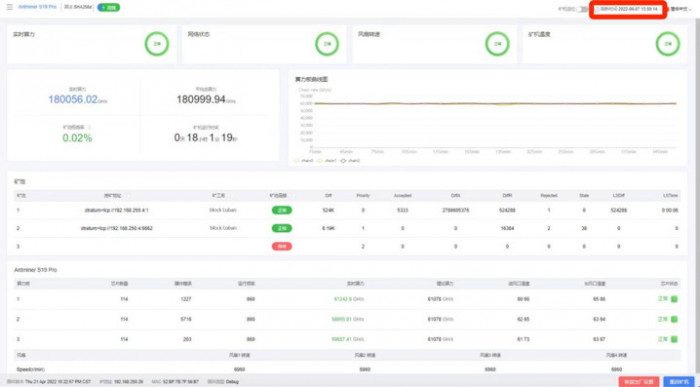
Task: Click the hashrate line in the chart
Action: (x=496, y=103)
